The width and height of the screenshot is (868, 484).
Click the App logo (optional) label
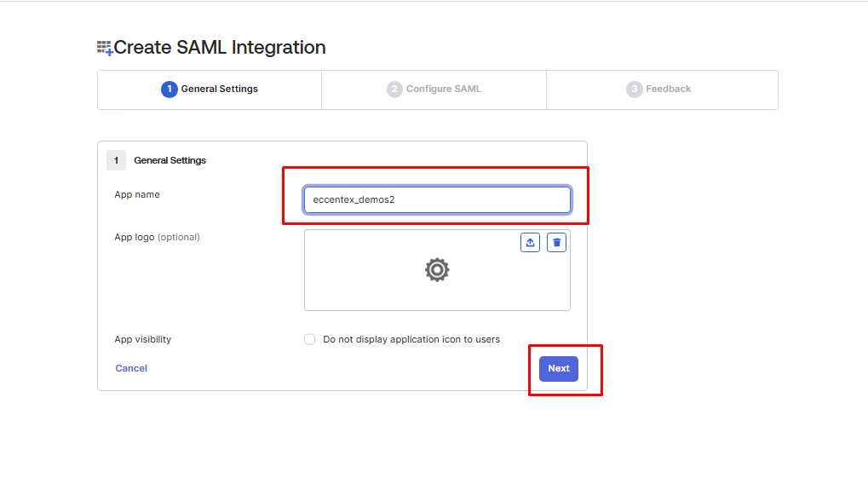[158, 237]
